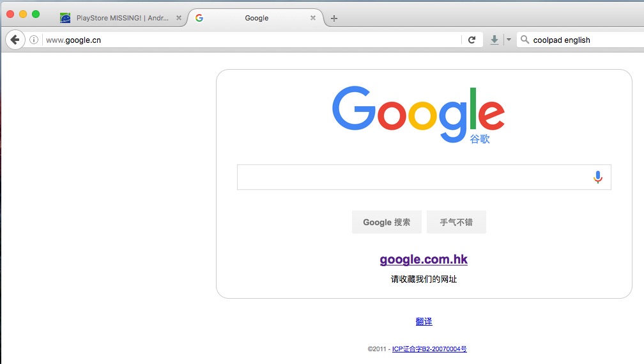Reload the current page

pos(471,40)
